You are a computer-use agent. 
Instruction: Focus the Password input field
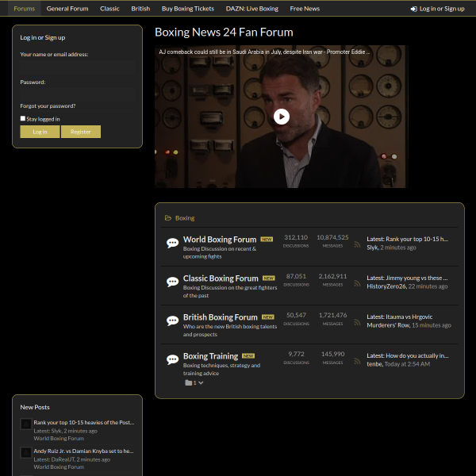(78, 94)
